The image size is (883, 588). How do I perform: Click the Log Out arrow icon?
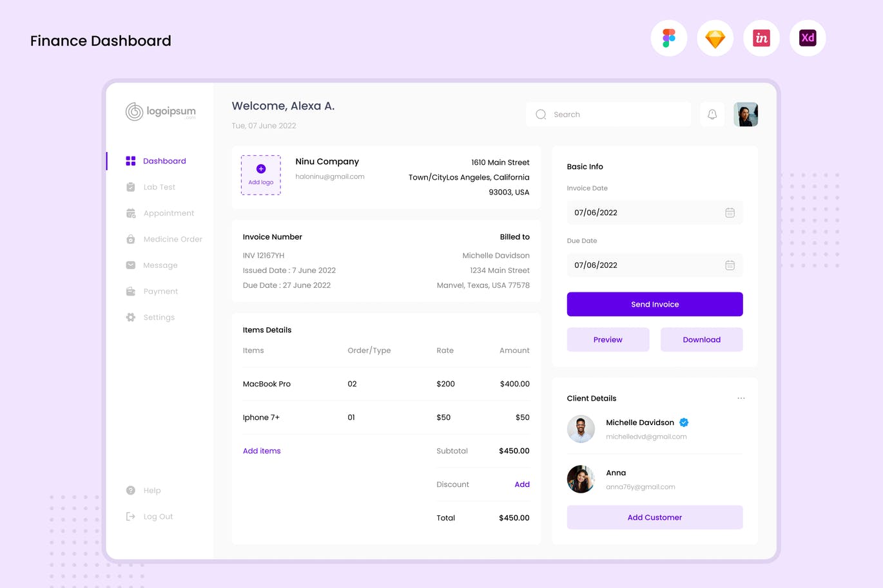click(131, 517)
